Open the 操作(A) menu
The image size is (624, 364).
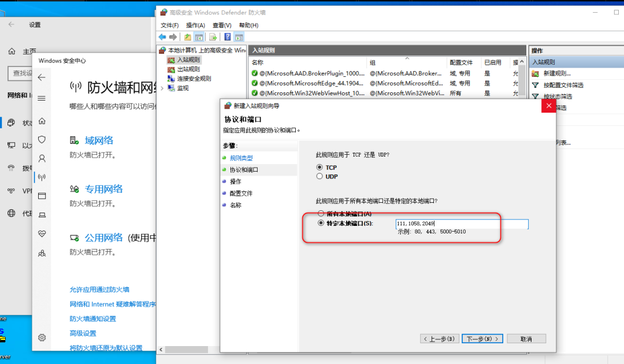tap(195, 25)
